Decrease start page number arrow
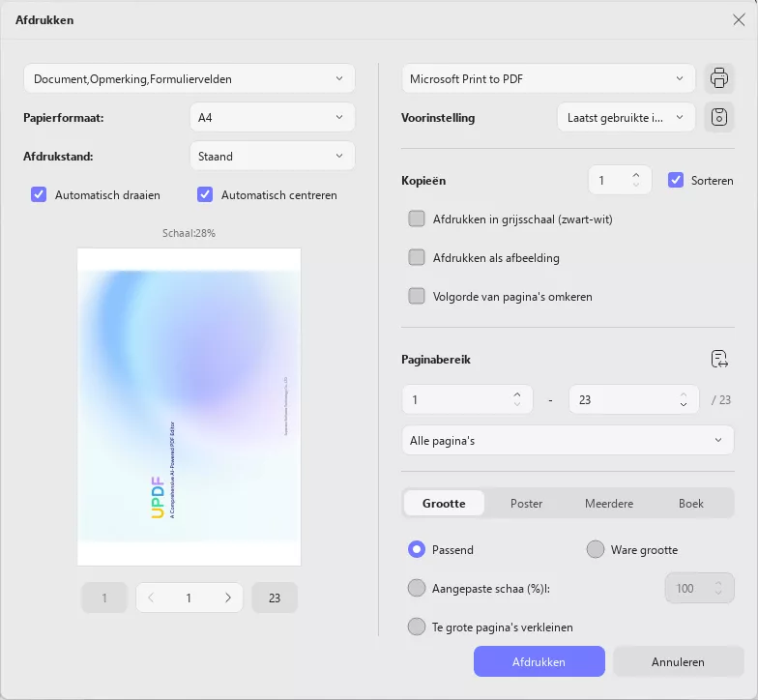 pos(516,404)
